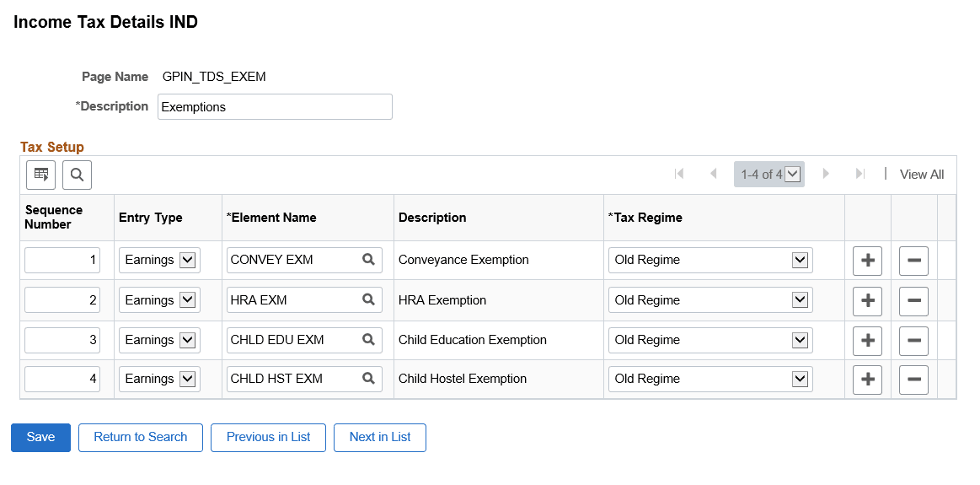
Task: Expand Tax Regime dropdown for Child Hostel Exemption
Action: pos(800,379)
